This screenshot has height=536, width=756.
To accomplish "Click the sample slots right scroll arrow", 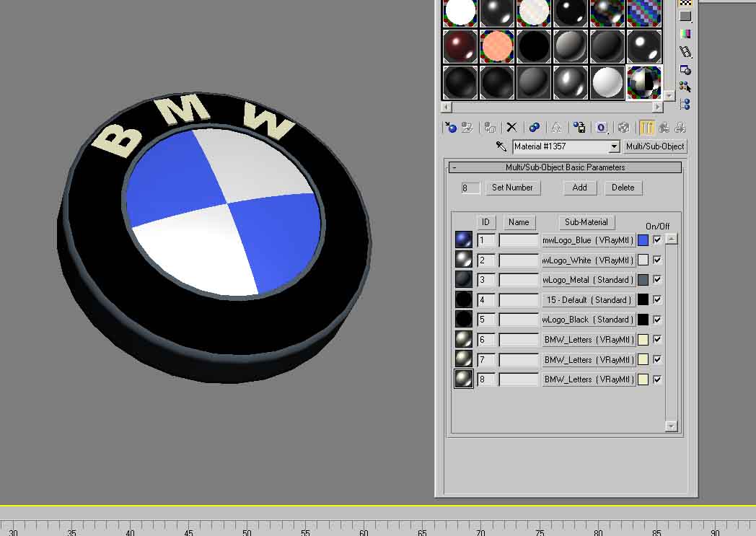I will coord(658,107).
